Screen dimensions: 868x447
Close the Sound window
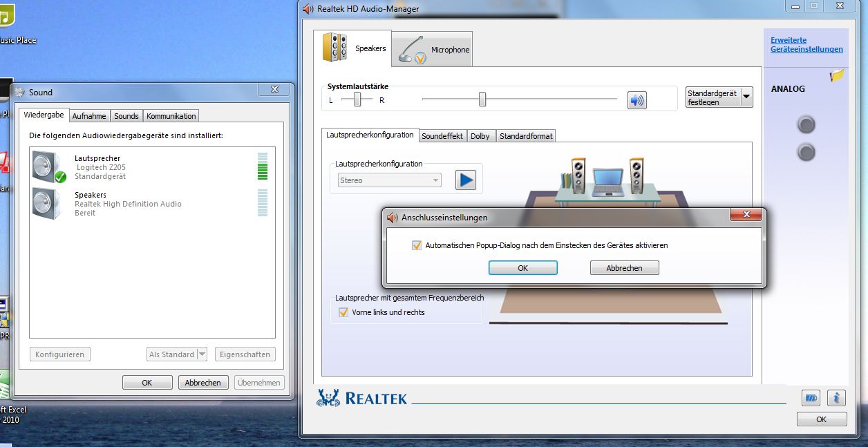pos(274,89)
